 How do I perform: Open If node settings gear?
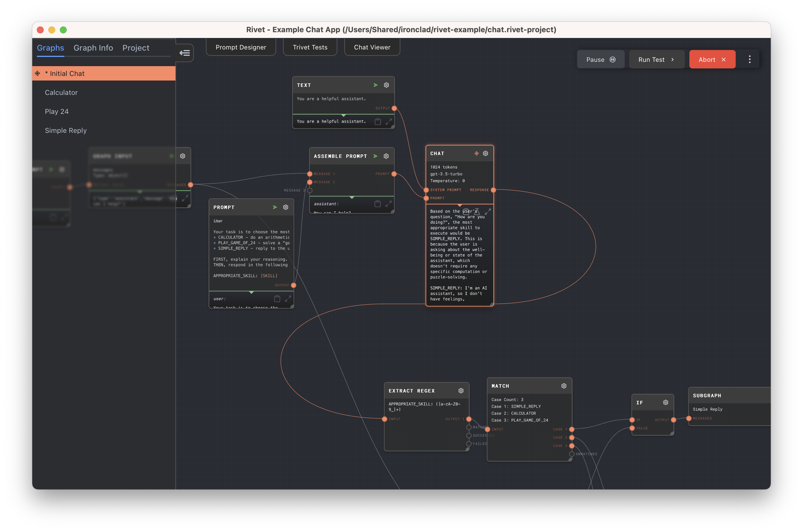coord(665,402)
